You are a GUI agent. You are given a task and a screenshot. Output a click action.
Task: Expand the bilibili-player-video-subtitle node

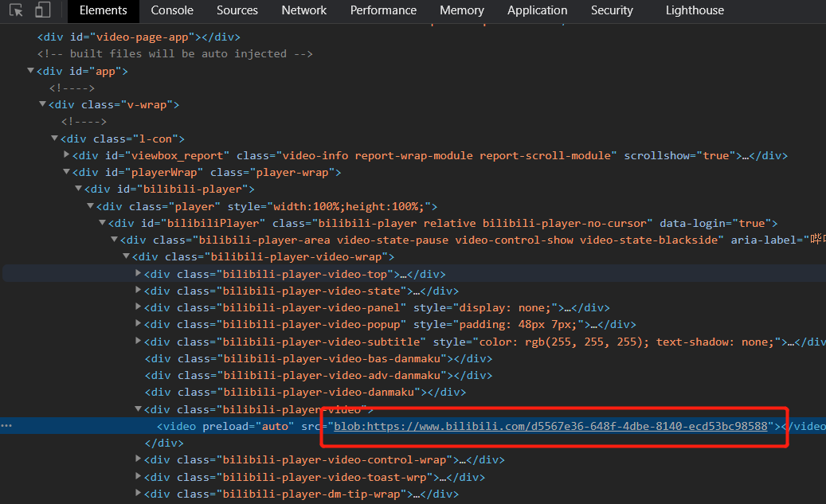point(138,342)
